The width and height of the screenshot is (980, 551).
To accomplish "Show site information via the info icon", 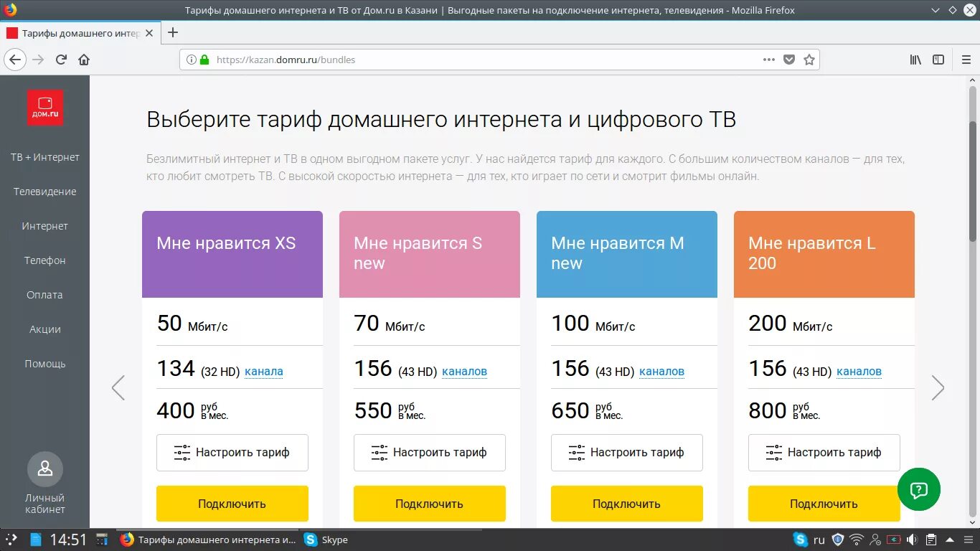I will 191,60.
